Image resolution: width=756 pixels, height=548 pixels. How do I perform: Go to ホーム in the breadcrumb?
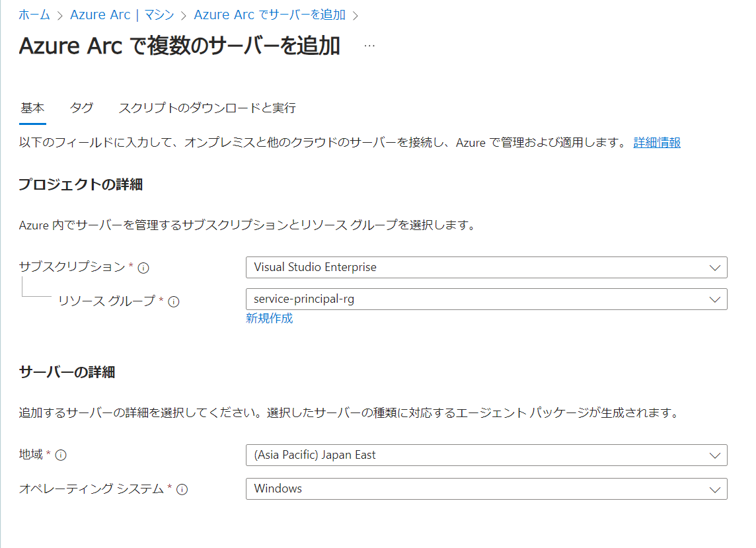tap(34, 15)
